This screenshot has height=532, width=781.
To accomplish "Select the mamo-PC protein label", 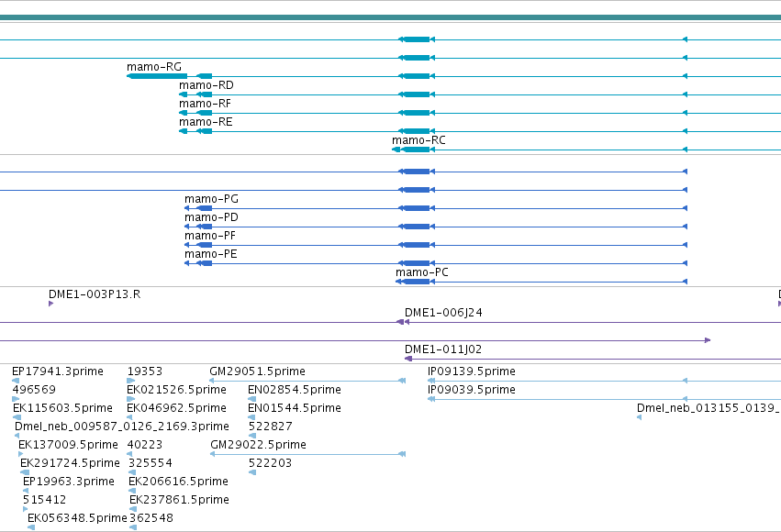I will [x=422, y=272].
